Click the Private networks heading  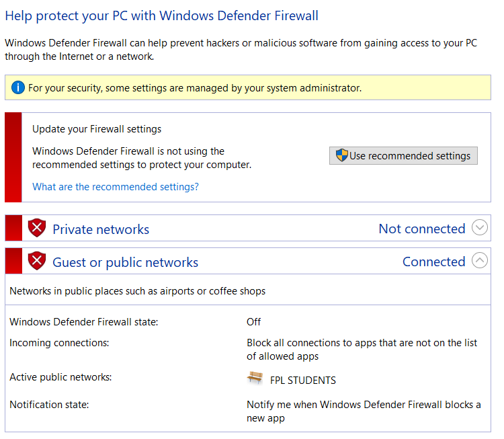(x=101, y=229)
